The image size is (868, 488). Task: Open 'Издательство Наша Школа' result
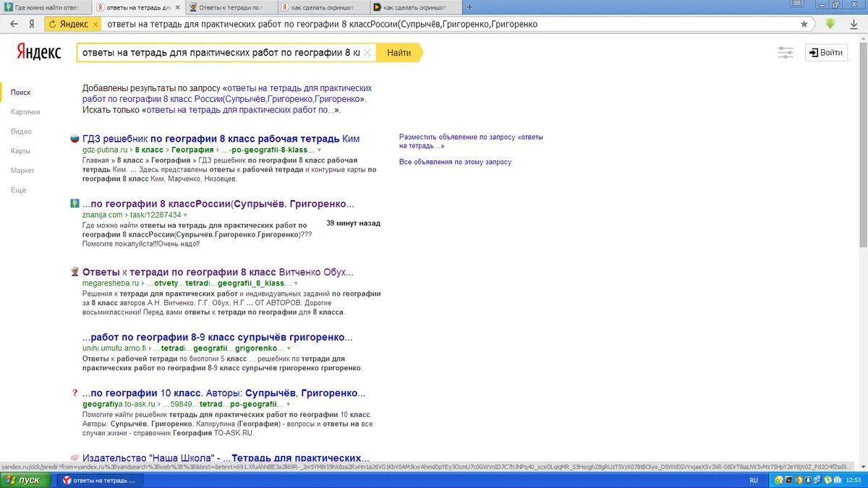pyautogui.click(x=226, y=458)
